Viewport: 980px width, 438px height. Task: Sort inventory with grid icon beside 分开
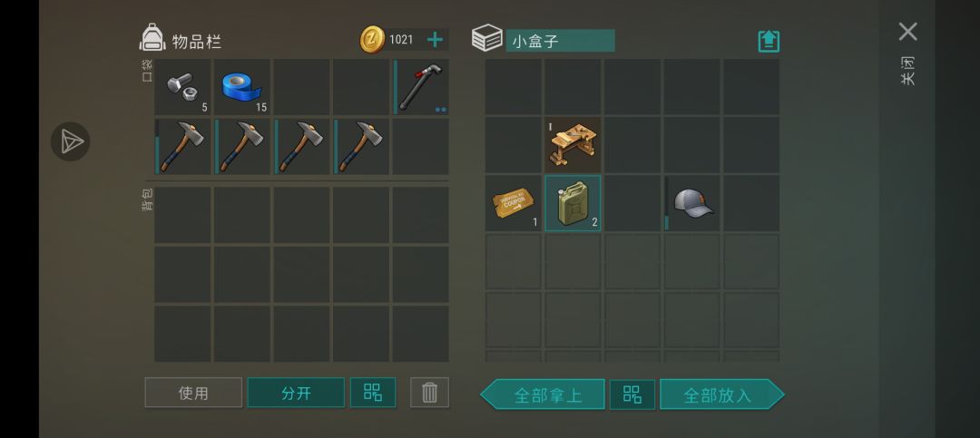click(373, 393)
